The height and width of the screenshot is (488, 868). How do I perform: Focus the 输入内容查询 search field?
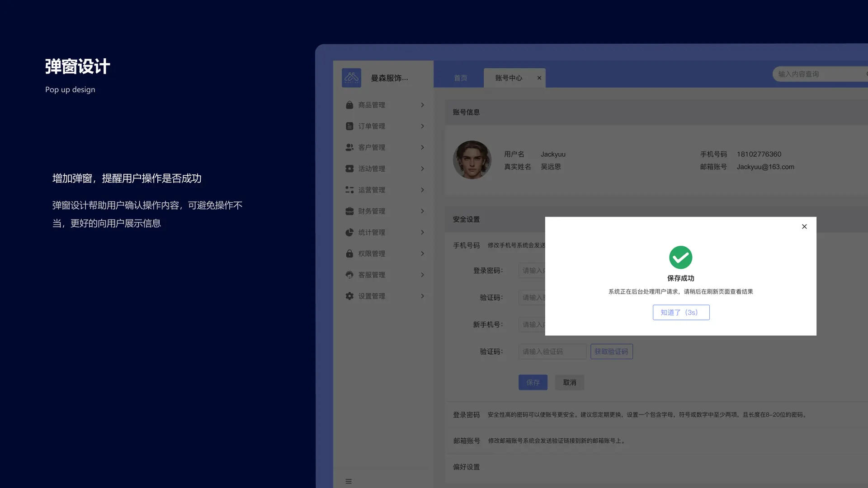(x=819, y=74)
